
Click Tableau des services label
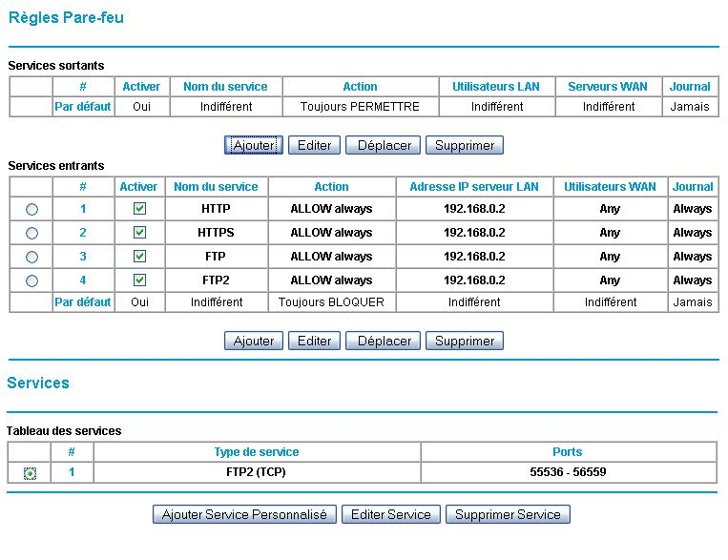click(64, 431)
